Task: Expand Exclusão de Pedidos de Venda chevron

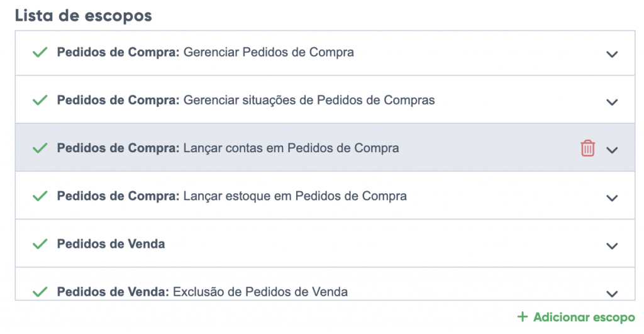Action: click(x=612, y=293)
